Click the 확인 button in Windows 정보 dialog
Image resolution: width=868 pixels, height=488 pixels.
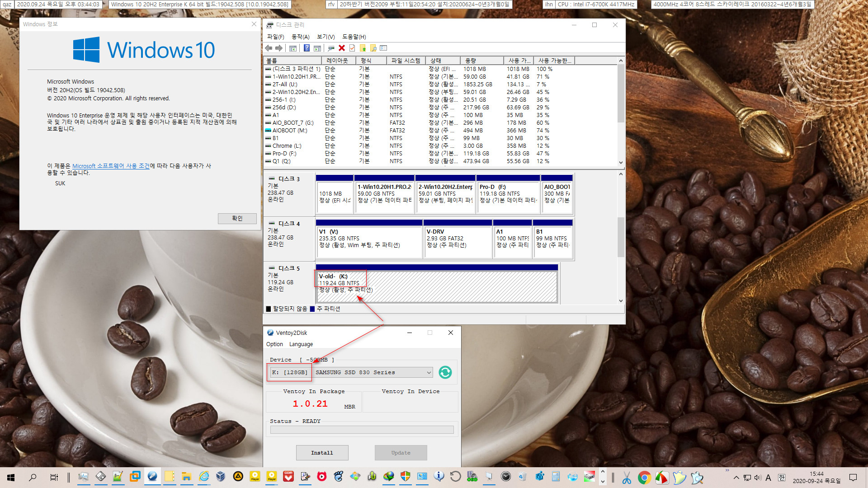(x=237, y=218)
